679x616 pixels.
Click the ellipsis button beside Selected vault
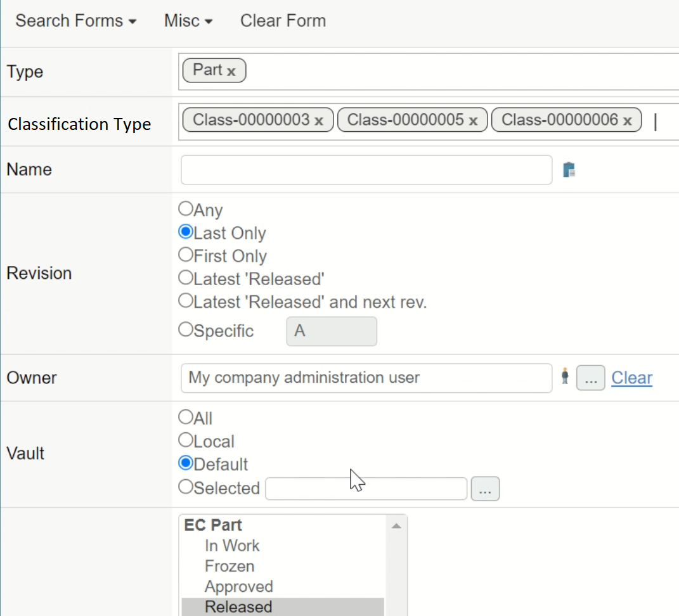[485, 489]
